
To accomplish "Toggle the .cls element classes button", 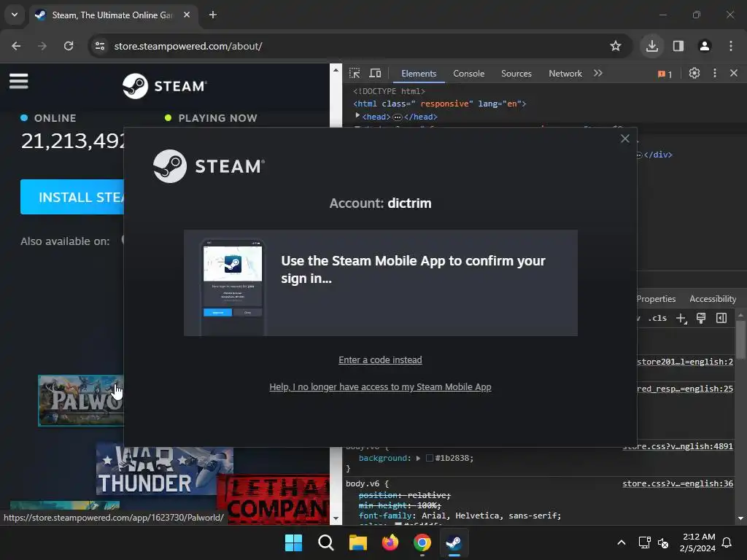I will 657,318.
